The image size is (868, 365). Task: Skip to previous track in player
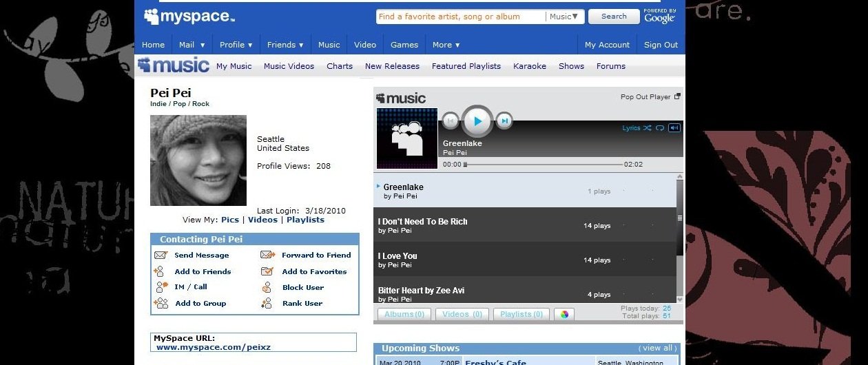[450, 121]
